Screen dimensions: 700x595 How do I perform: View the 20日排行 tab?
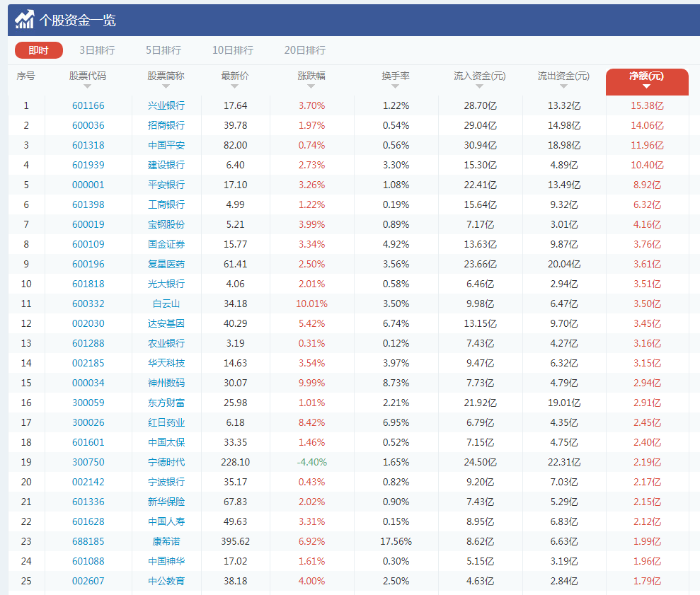305,50
